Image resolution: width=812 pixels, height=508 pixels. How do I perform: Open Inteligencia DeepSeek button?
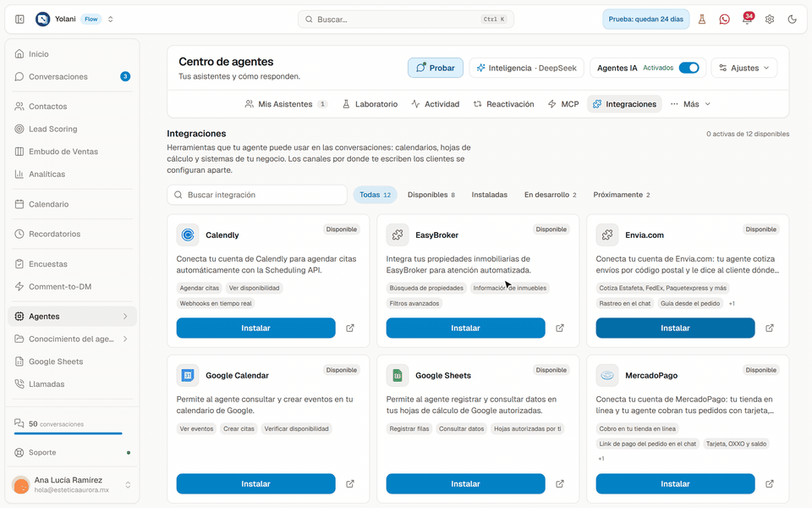click(x=527, y=68)
